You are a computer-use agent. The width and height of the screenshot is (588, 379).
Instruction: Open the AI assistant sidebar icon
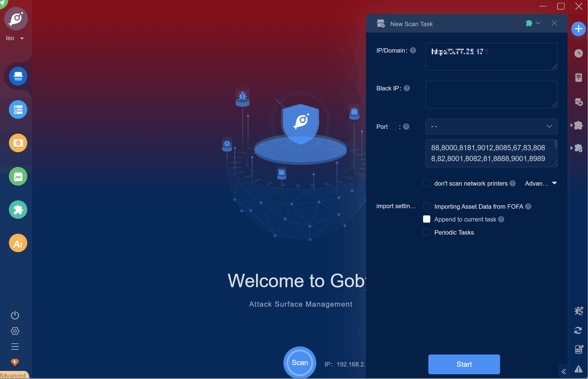click(18, 243)
